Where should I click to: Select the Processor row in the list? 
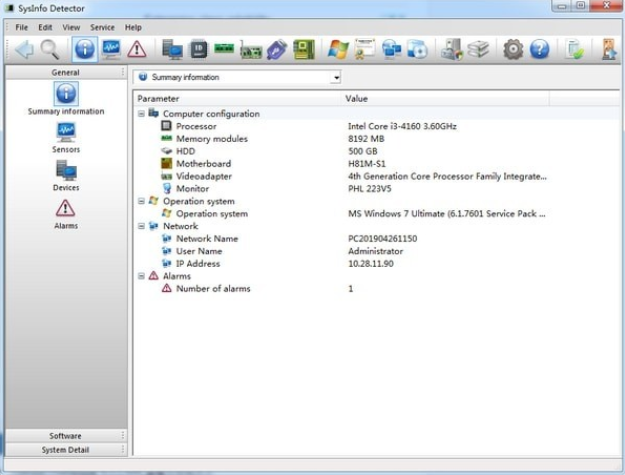[196, 126]
